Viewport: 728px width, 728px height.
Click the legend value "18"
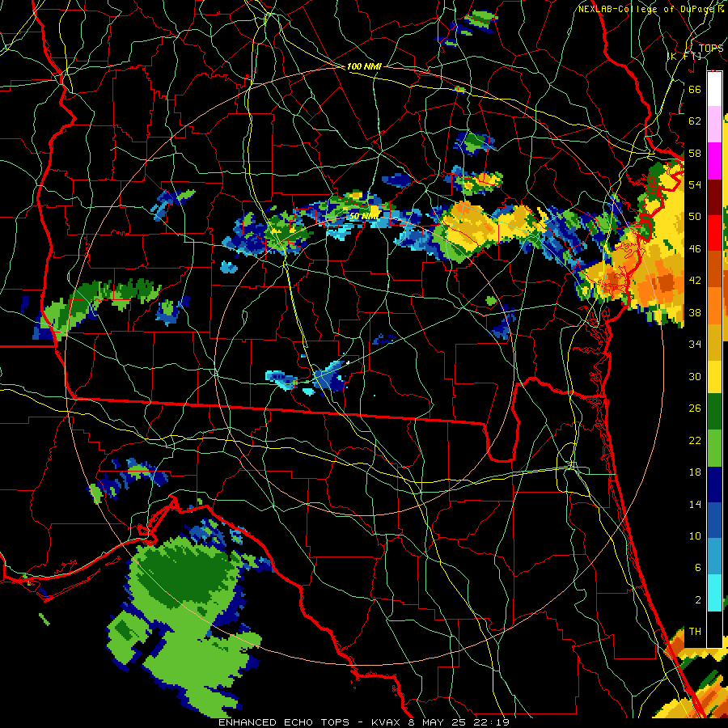695,472
